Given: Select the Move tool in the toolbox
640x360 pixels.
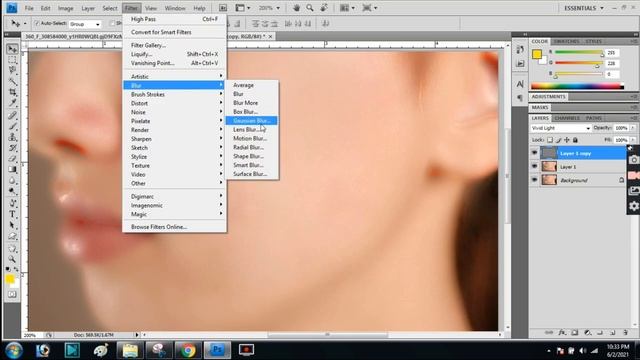Looking at the screenshot, I should click(x=12, y=49).
